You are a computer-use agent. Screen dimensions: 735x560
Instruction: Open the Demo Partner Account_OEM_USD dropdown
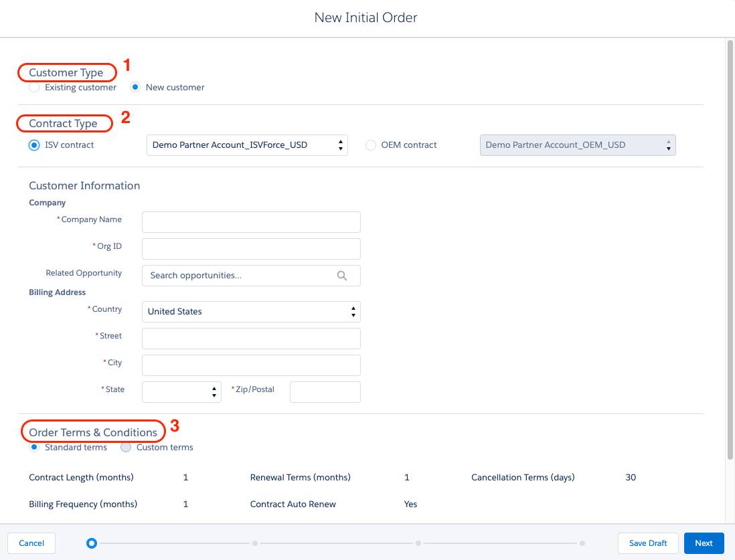578,145
